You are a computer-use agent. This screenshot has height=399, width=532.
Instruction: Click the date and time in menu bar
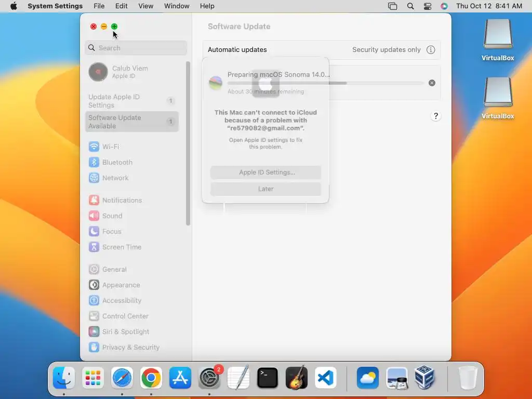tap(489, 6)
